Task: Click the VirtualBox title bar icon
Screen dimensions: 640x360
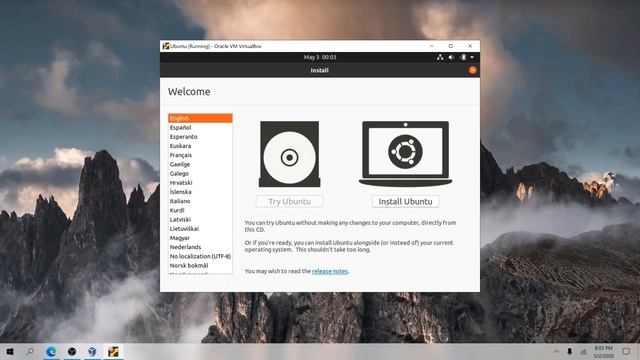Action: pos(166,46)
